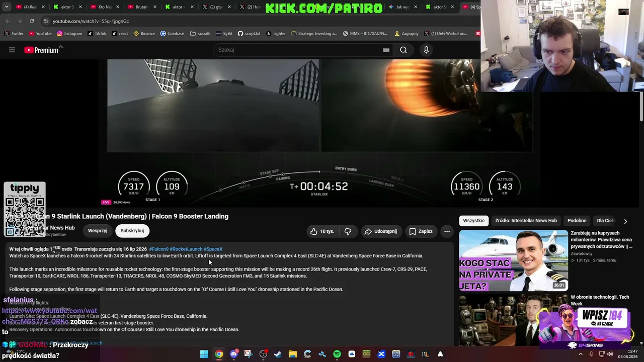Click the forward navigation arrow
The height and width of the screenshot is (362, 644).
(x=20, y=21)
